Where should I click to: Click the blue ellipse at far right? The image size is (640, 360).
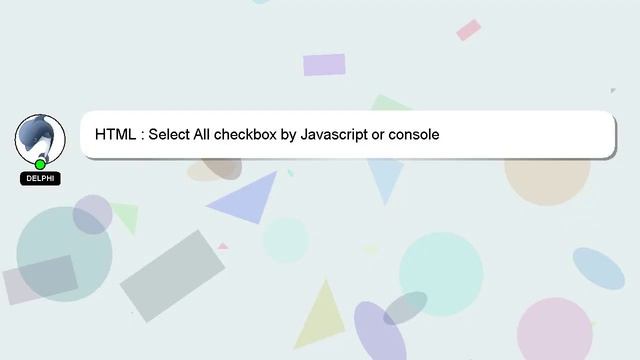tap(598, 269)
